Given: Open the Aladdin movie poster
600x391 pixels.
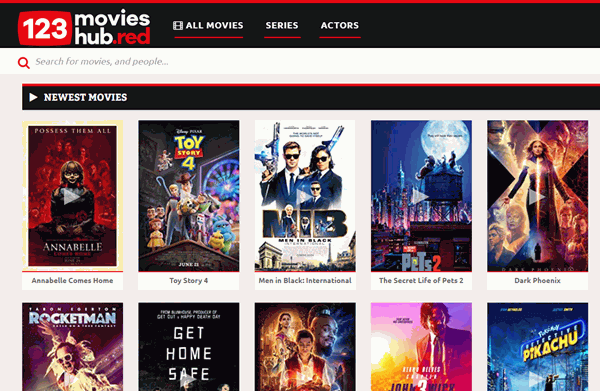Looking at the screenshot, I should tap(305, 347).
